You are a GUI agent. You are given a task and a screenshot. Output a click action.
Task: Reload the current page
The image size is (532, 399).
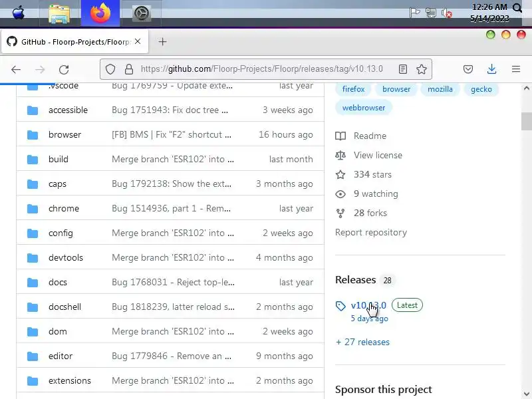pyautogui.click(x=64, y=70)
